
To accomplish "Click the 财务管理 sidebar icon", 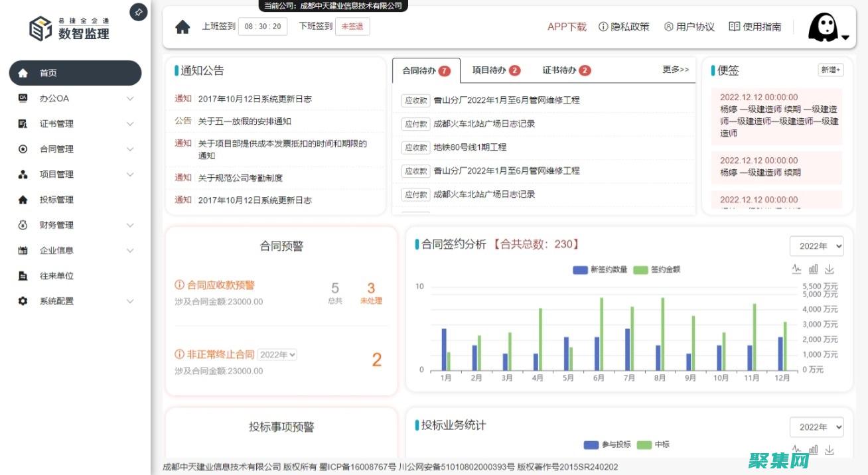I will pyautogui.click(x=23, y=225).
